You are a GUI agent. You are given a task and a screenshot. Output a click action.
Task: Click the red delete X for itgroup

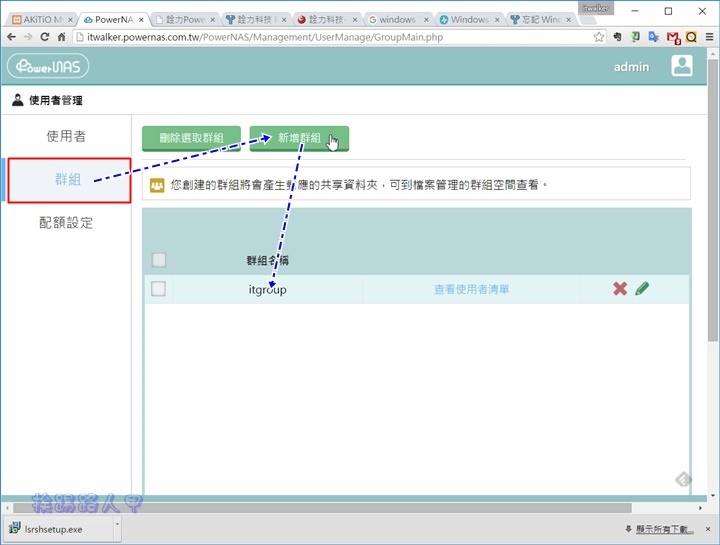pyautogui.click(x=620, y=289)
